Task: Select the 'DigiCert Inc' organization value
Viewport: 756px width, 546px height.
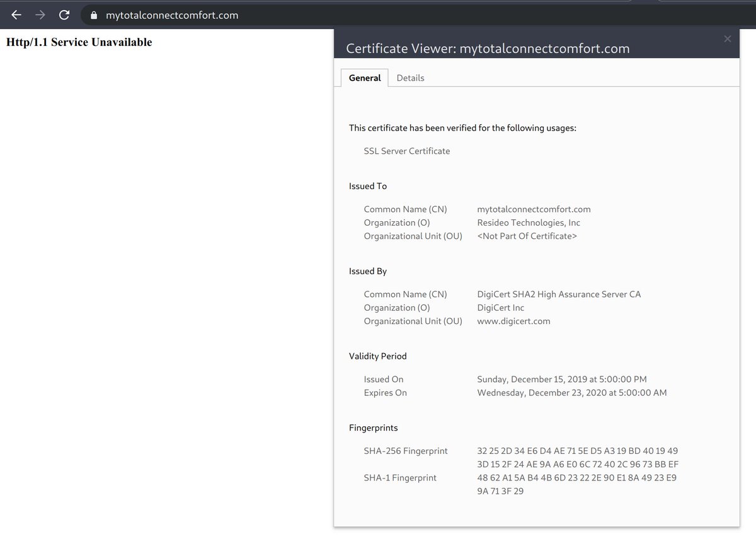Action: tap(501, 308)
